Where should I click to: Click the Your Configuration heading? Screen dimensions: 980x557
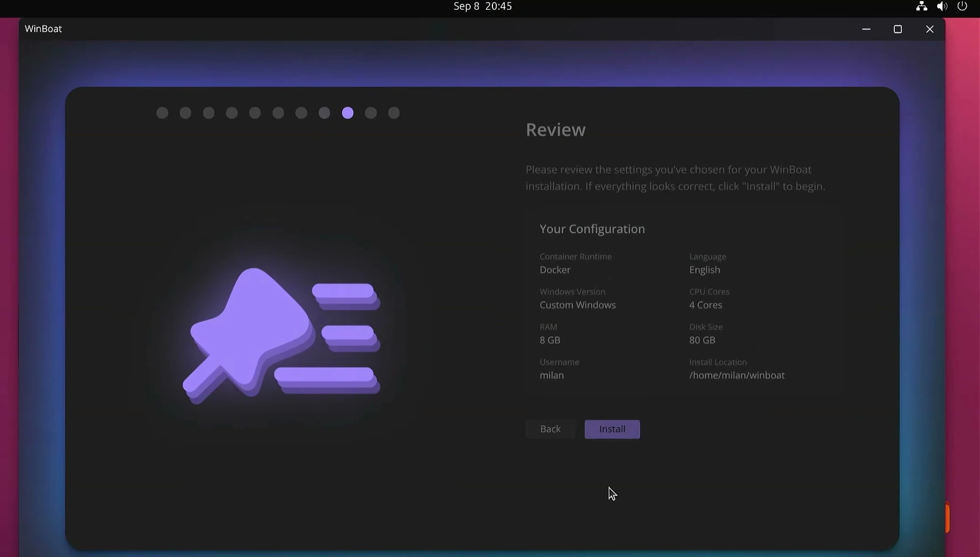click(x=592, y=229)
